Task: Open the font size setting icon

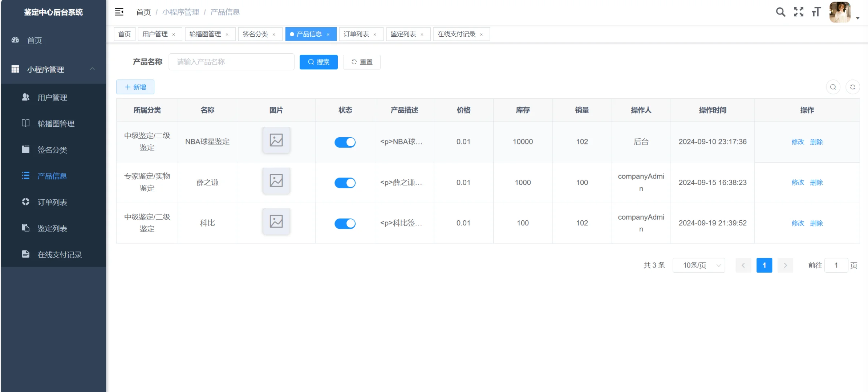Action: pyautogui.click(x=816, y=12)
